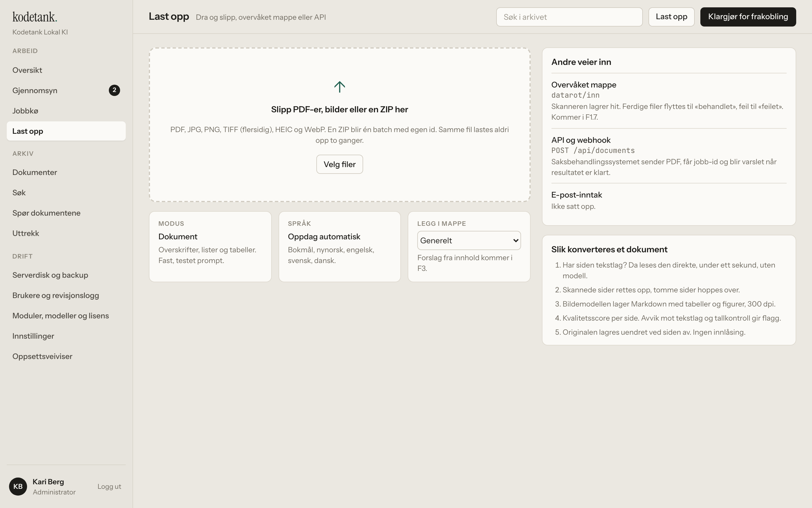Go to Oversikt in sidebar
Image resolution: width=812 pixels, height=508 pixels.
(66, 70)
